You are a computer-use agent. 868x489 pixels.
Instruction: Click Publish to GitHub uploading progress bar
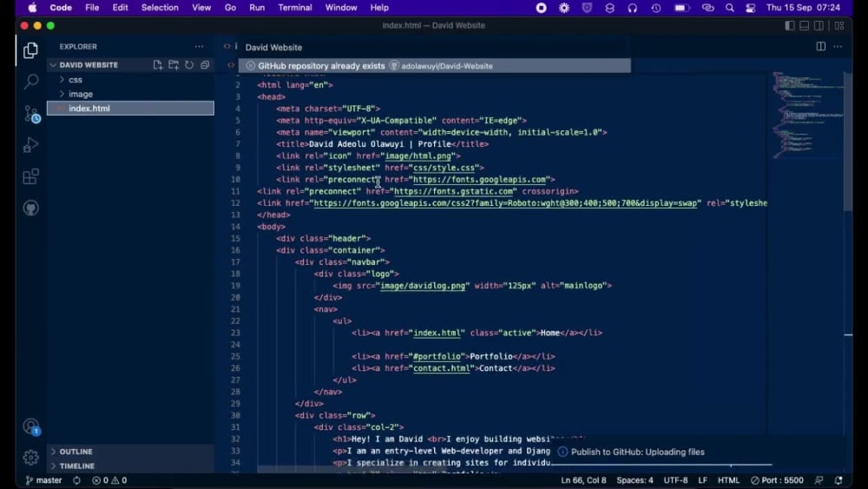[663, 465]
